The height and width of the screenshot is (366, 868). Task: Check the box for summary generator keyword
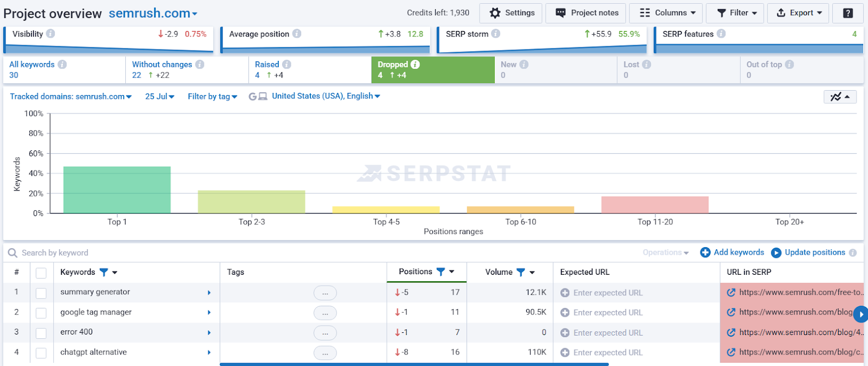coord(41,293)
